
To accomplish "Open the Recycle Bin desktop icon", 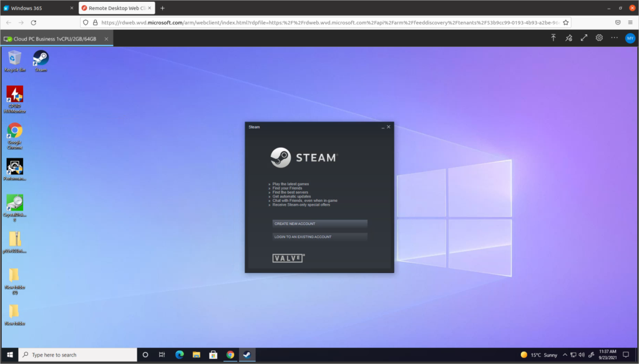I will pyautogui.click(x=15, y=61).
